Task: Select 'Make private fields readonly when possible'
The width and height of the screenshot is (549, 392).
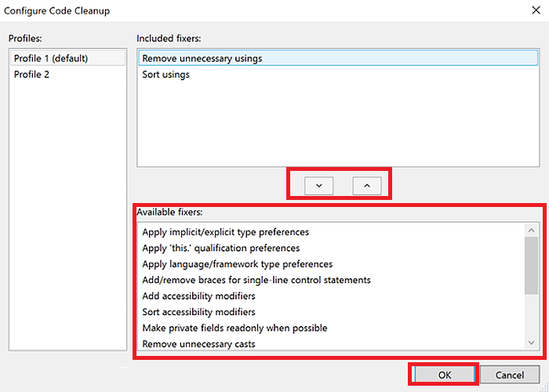Action: [331, 328]
